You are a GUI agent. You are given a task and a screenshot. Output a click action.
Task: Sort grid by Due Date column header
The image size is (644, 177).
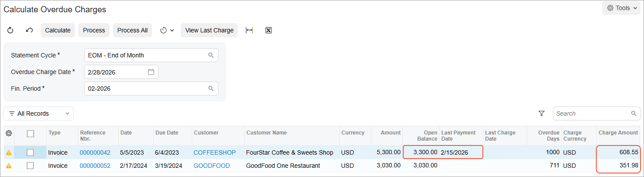(167, 133)
